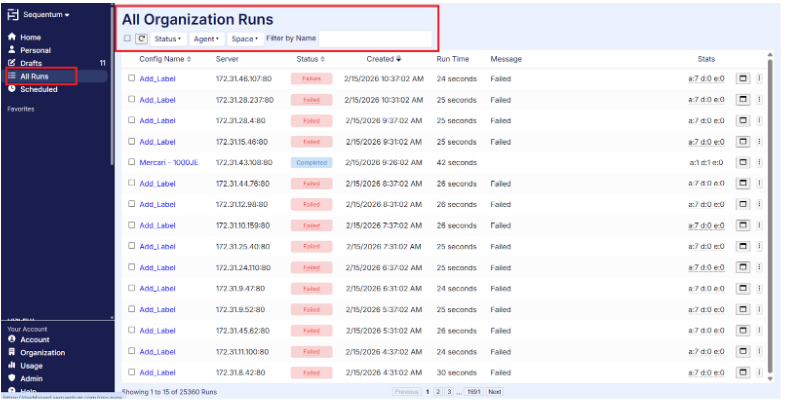Go to Personal section in sidebar

pos(35,50)
